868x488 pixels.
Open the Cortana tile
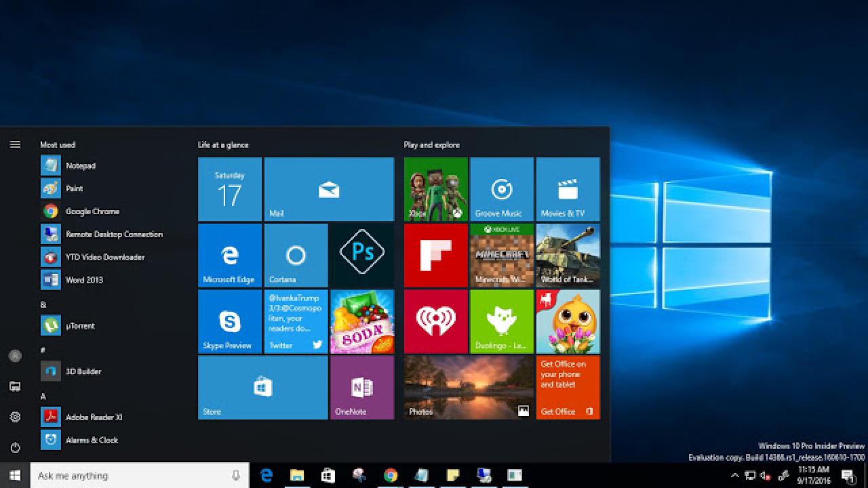pos(296,255)
